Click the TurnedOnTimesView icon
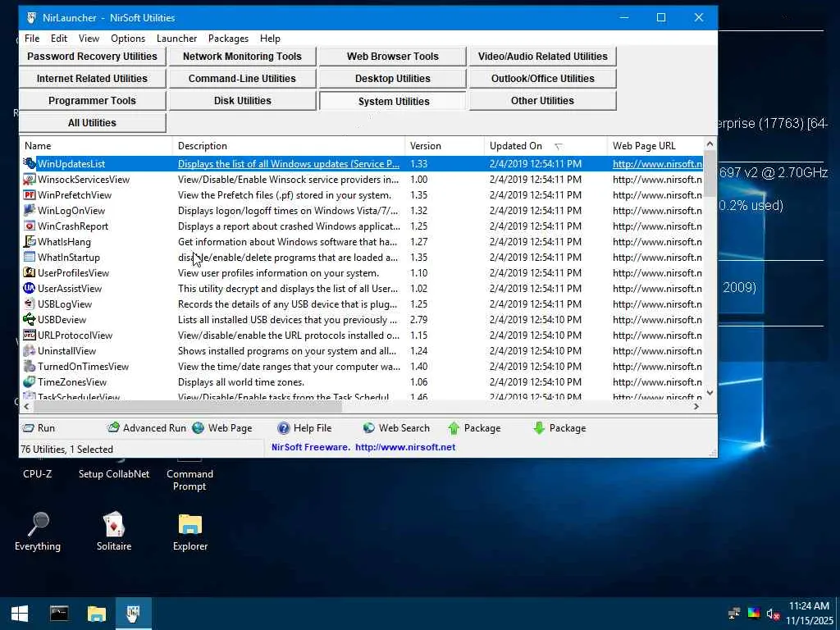840x630 pixels. (30, 366)
